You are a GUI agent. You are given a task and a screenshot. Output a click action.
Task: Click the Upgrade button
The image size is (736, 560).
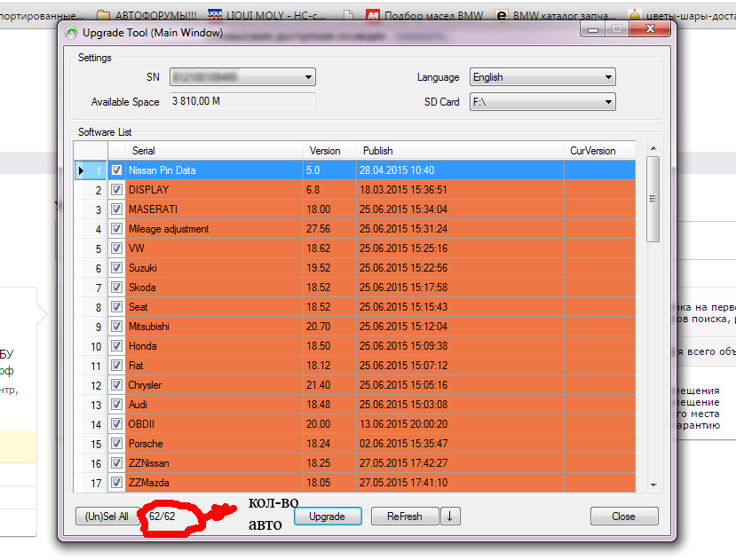[328, 517]
